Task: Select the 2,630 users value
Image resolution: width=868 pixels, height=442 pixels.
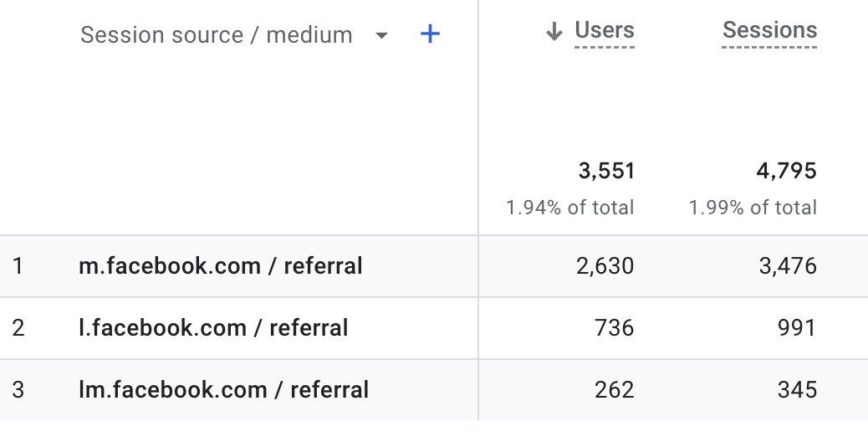Action: click(605, 266)
